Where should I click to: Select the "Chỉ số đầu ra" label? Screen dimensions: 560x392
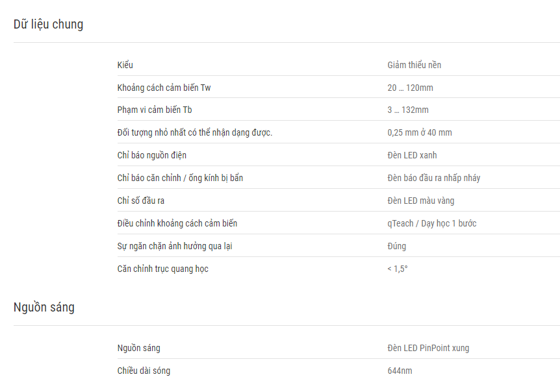pyautogui.click(x=141, y=201)
